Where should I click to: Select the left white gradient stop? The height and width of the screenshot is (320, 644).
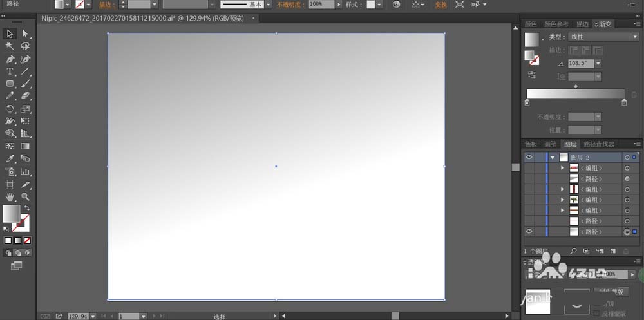pyautogui.click(x=527, y=102)
